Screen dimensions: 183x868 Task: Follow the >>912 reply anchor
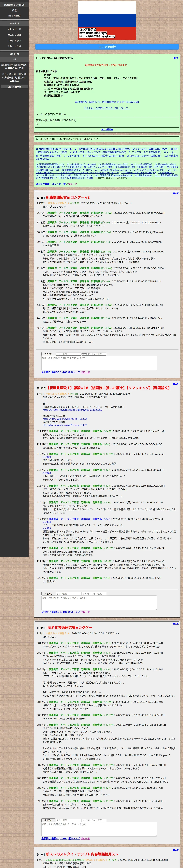pos(47,473)
